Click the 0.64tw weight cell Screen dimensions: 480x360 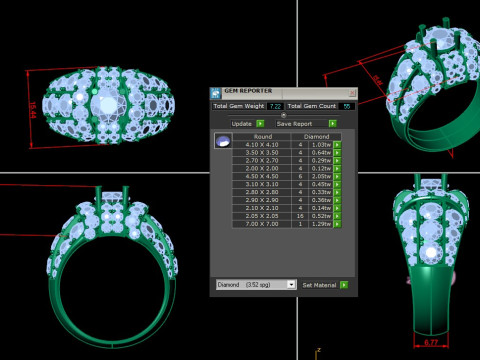321,153
